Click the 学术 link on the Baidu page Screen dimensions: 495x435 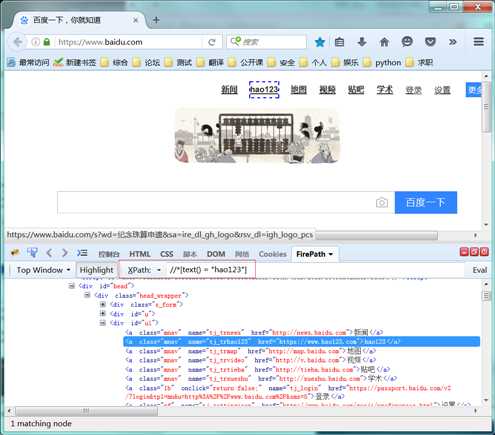pyautogui.click(x=385, y=89)
